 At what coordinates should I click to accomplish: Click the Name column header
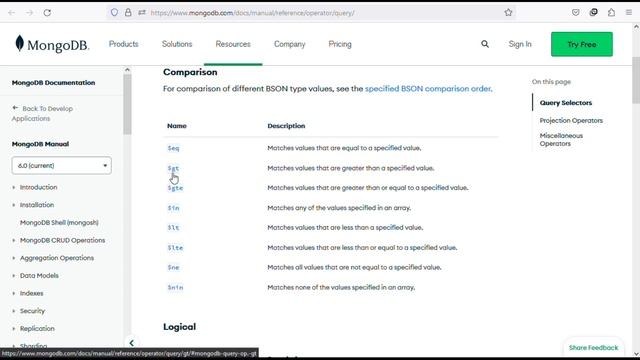177,126
